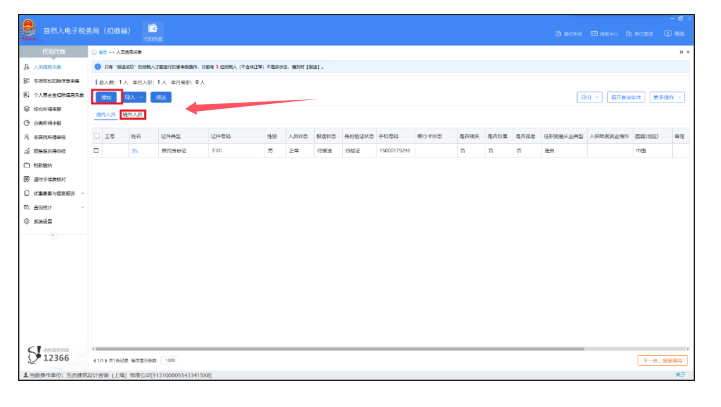Expand the 导出 dropdown on the right
This screenshot has height=407, width=721.
(x=589, y=97)
